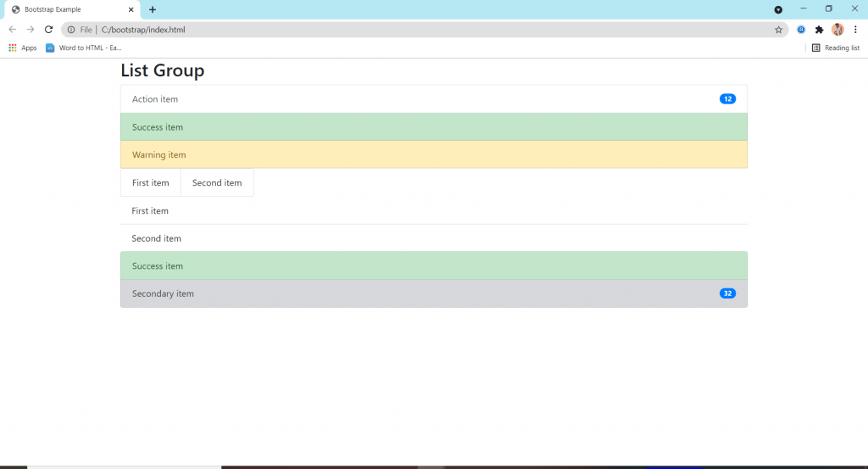The width and height of the screenshot is (868, 469).
Task: Open the Reading list panel
Action: 835,47
